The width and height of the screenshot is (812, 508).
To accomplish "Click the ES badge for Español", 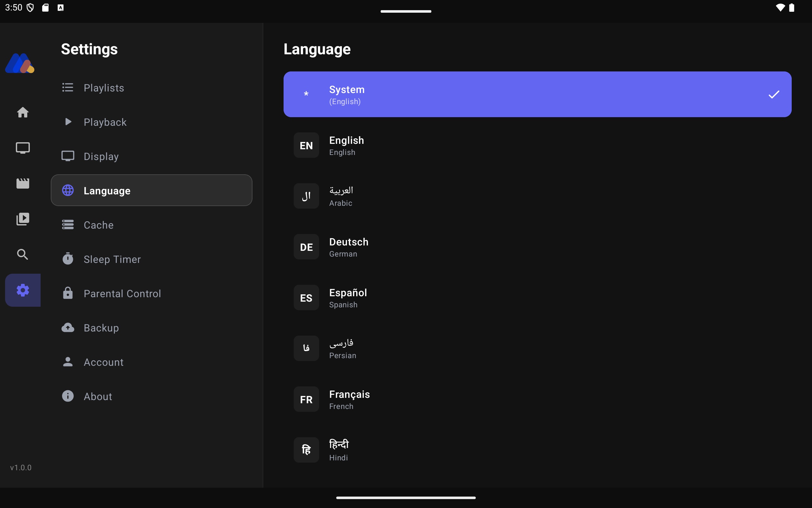I will coord(306,298).
